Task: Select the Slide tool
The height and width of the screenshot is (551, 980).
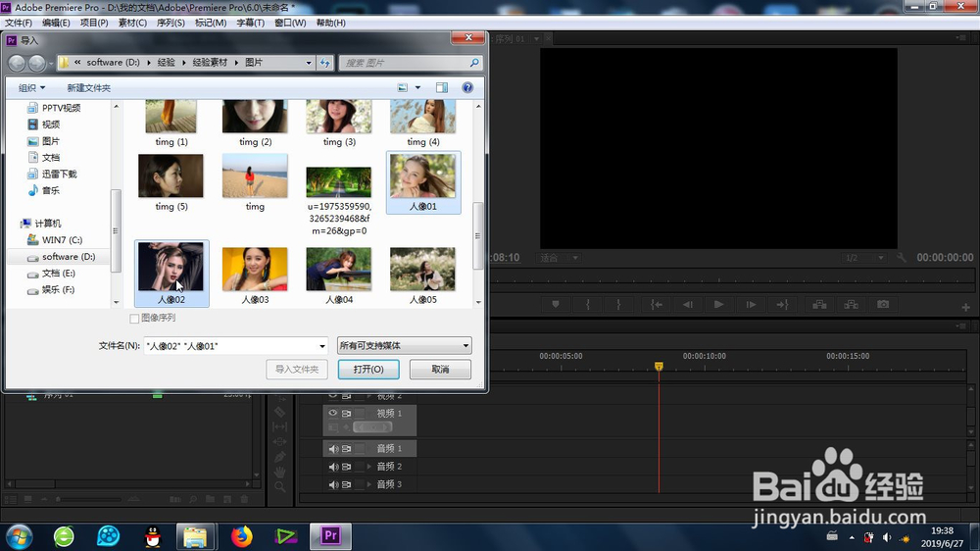Action: pos(280,441)
